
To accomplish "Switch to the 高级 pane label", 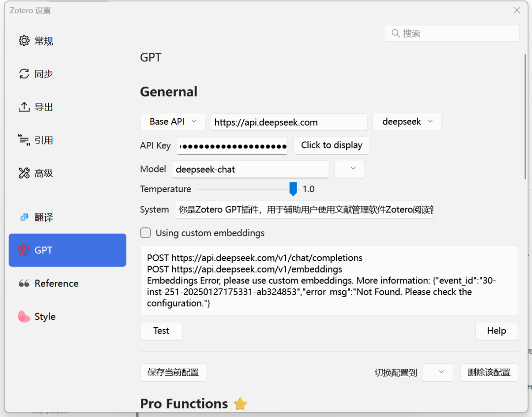I will (x=44, y=174).
